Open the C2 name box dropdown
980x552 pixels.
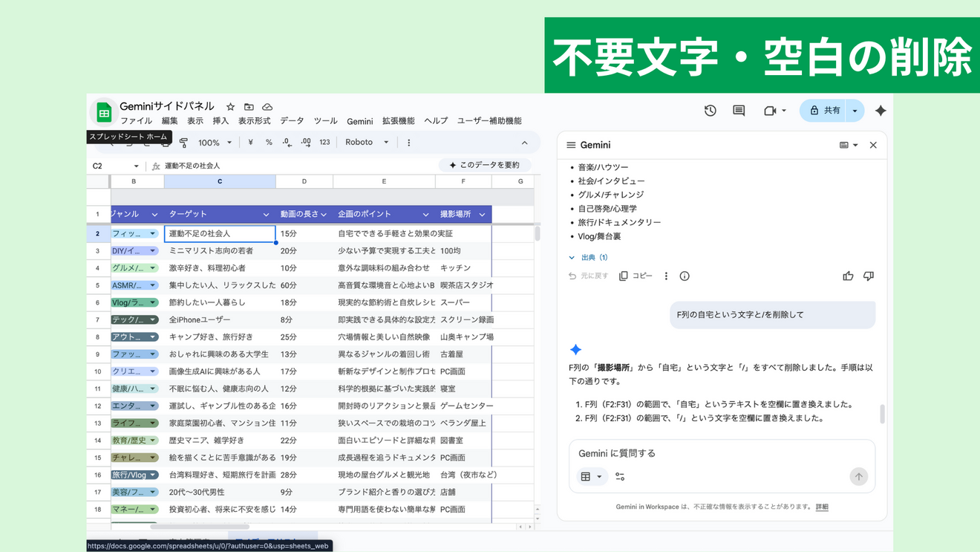(x=136, y=166)
